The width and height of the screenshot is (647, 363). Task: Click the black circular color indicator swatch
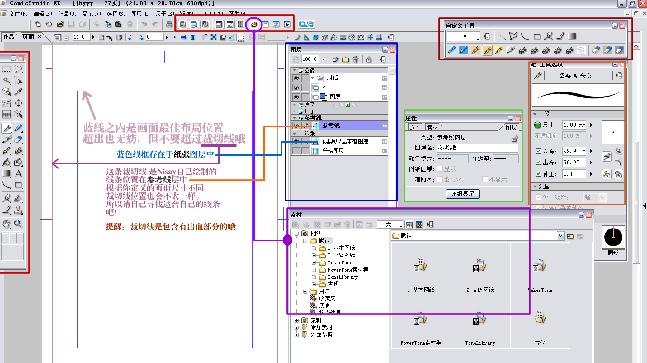[x=613, y=236]
